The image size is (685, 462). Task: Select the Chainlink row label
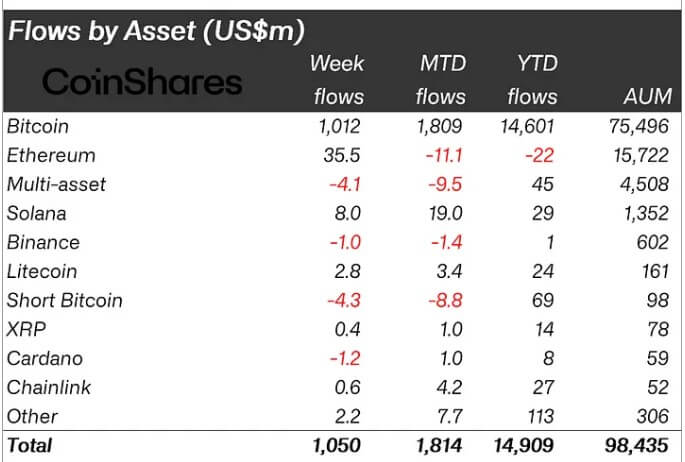coord(49,387)
